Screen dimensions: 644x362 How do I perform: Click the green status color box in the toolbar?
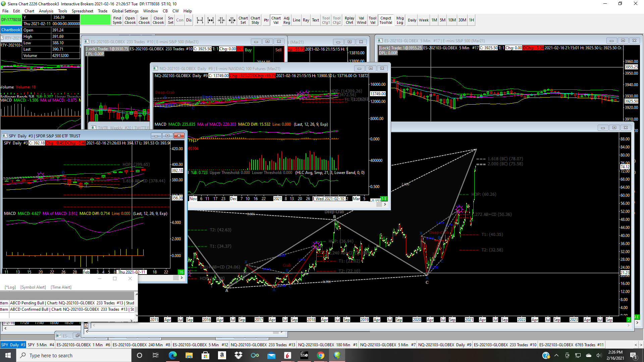click(x=95, y=20)
